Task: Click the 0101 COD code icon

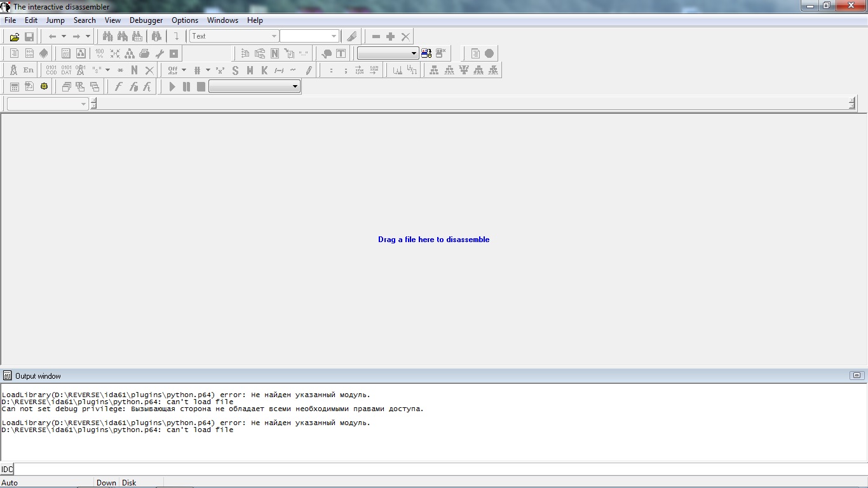Action: pos(51,70)
